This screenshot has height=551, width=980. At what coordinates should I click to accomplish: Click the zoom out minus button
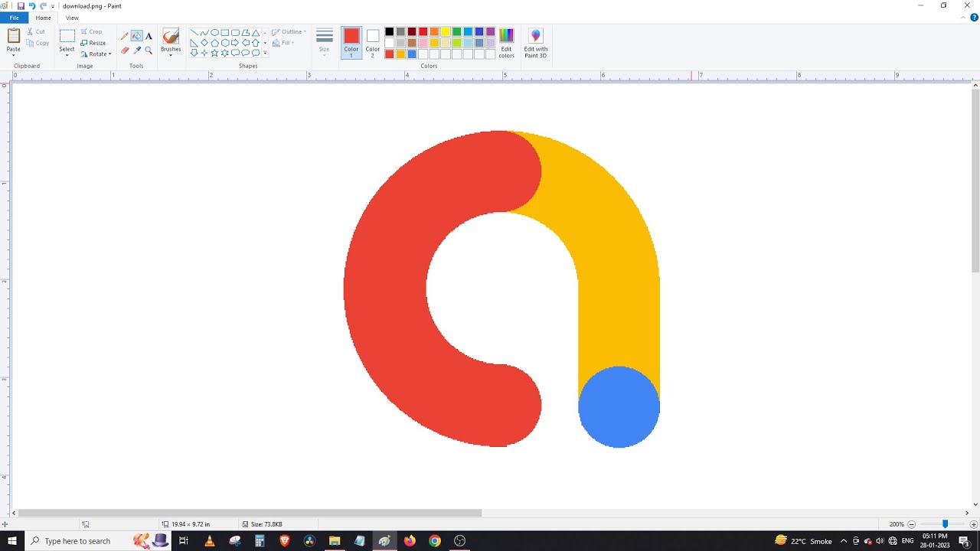pos(913,524)
